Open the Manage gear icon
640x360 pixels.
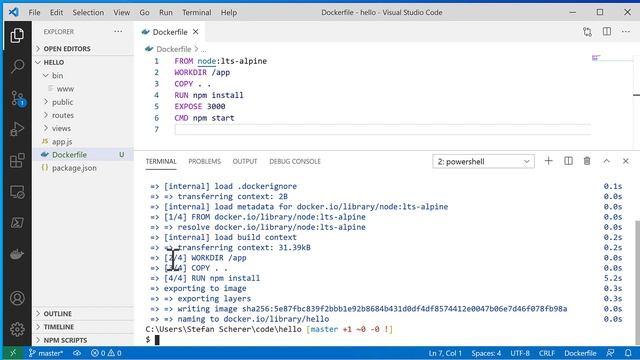click(17, 329)
